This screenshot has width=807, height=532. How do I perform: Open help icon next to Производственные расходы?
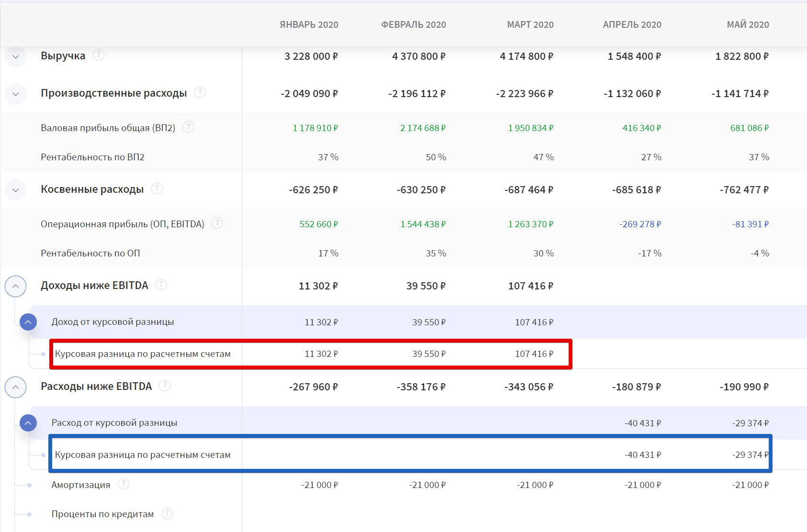tap(200, 92)
